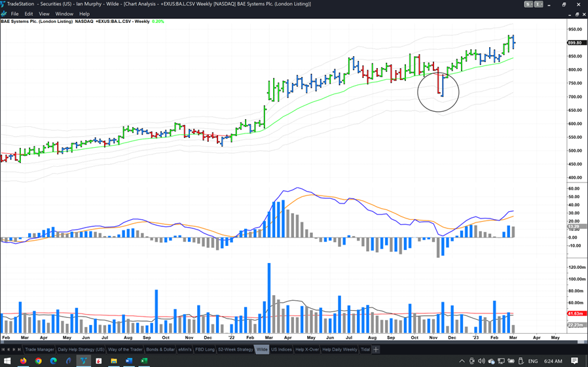Open the Edit menu
Viewport: 588px width, 367px height.
pyautogui.click(x=29, y=14)
